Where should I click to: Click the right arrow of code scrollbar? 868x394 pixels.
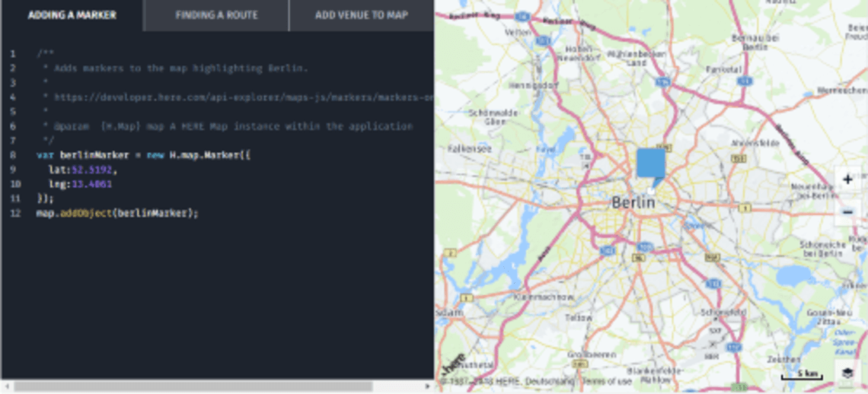point(427,386)
